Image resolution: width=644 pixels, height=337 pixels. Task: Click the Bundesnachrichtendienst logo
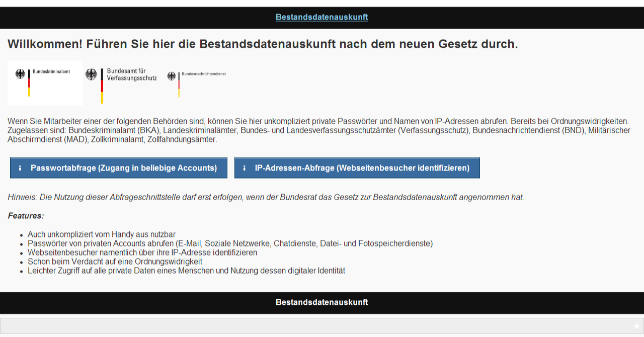point(197,80)
